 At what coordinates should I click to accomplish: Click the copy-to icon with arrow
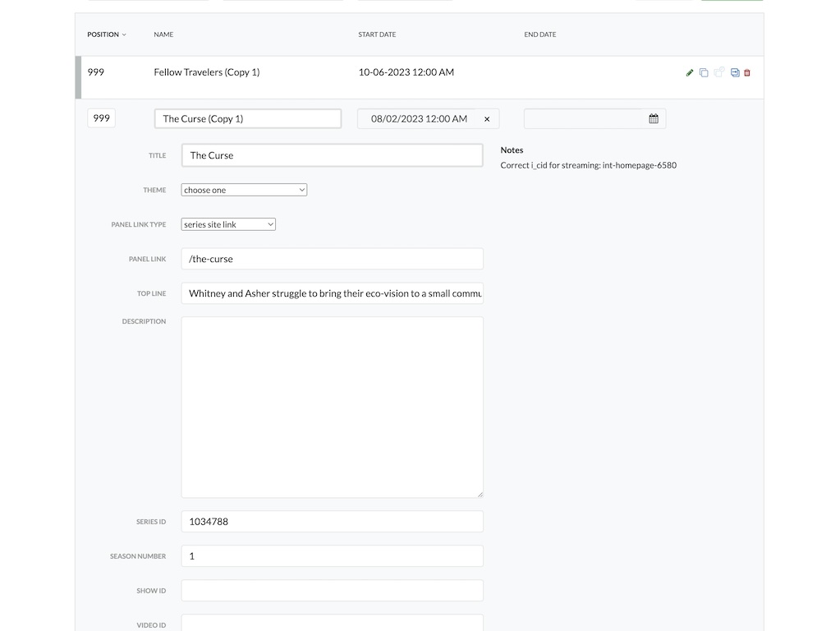click(x=735, y=73)
